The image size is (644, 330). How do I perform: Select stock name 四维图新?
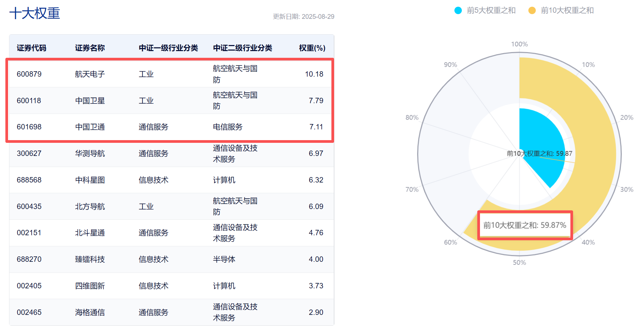[90, 286]
